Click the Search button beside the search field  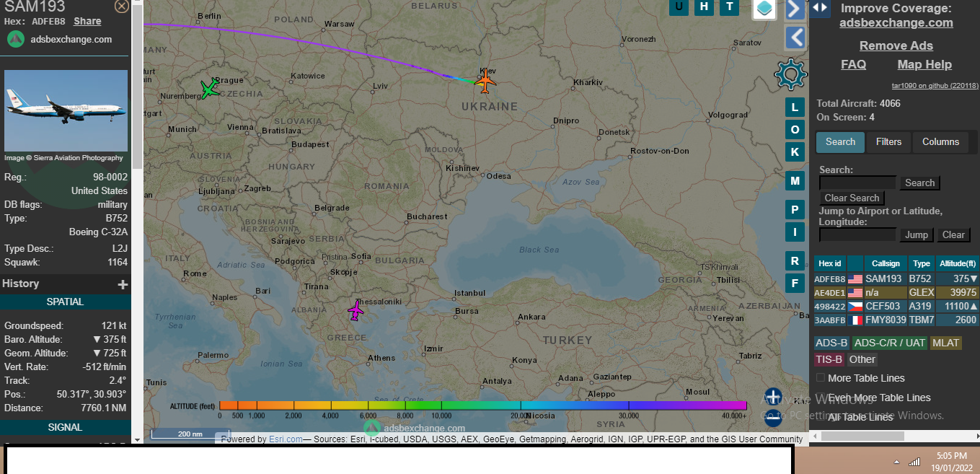coord(919,183)
